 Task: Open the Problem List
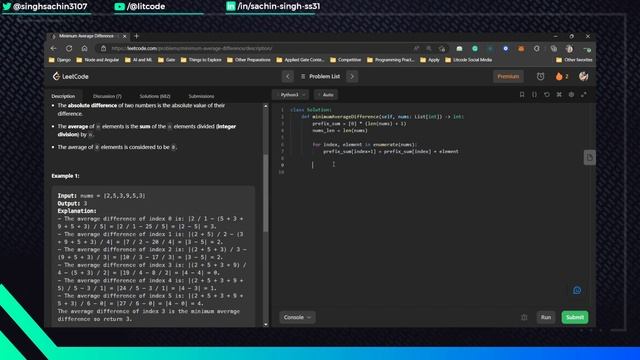320,76
